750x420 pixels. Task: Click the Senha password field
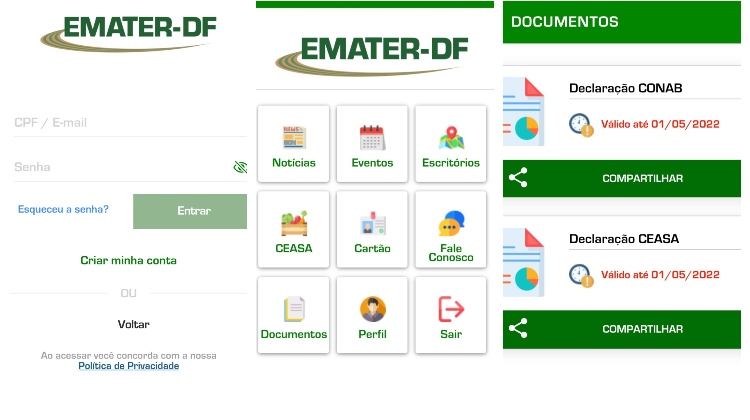pyautogui.click(x=115, y=167)
